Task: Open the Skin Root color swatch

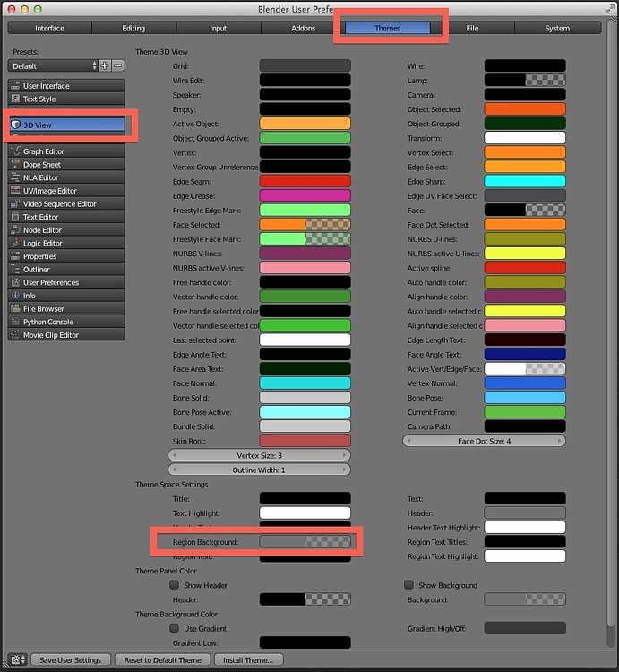Action: point(305,441)
